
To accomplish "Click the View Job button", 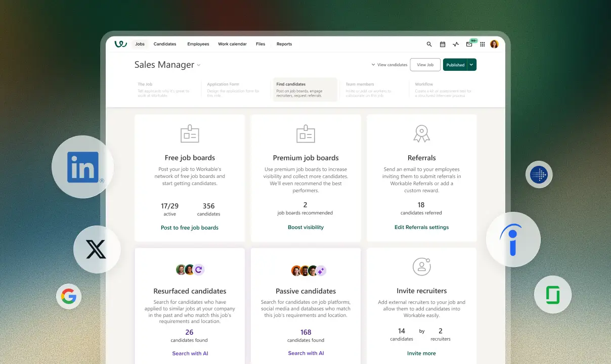I will click(425, 65).
